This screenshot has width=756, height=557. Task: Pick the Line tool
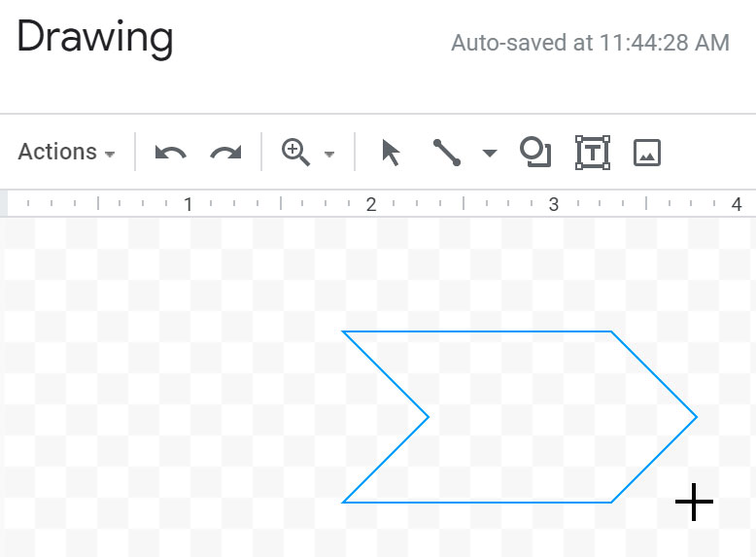pyautogui.click(x=447, y=153)
